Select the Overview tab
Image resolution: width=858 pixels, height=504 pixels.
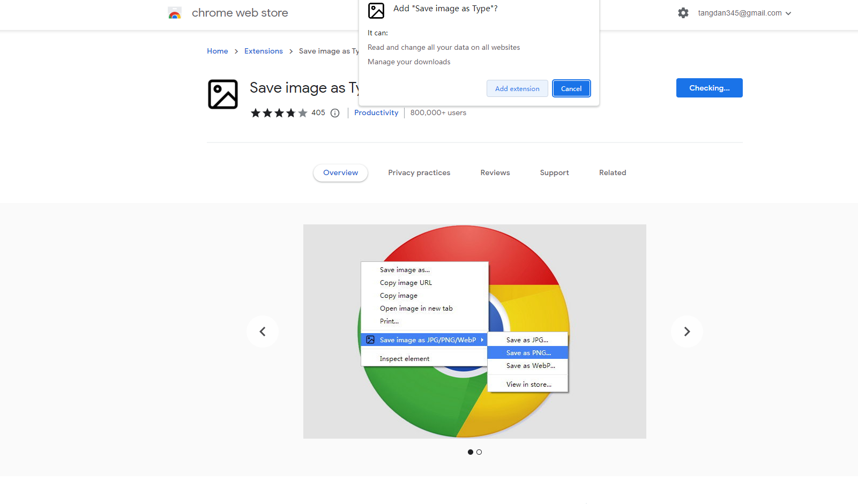(x=341, y=173)
